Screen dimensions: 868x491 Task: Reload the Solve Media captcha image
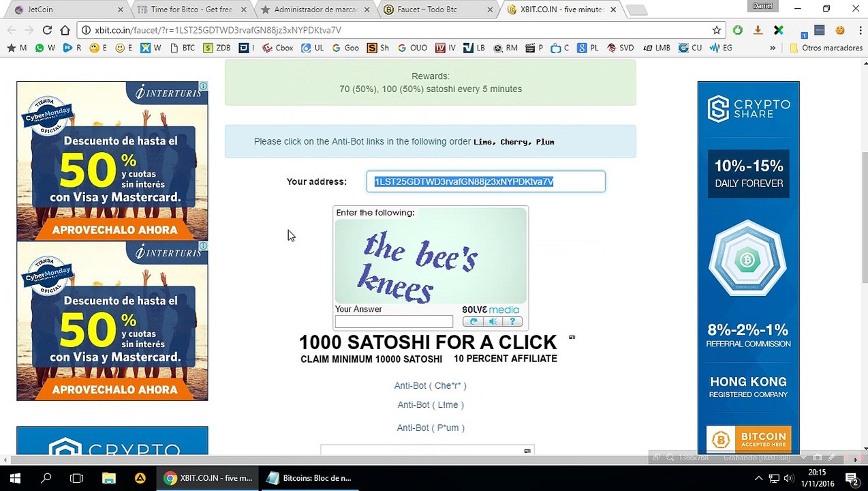474,321
